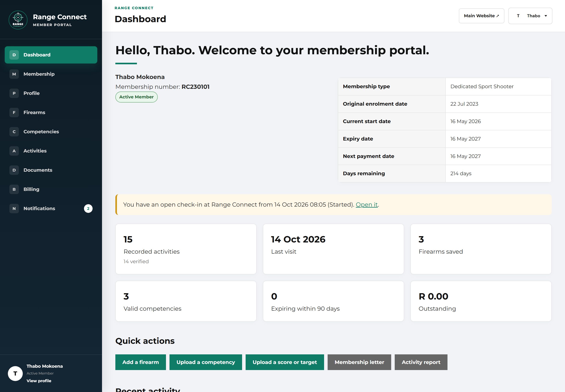Click the Competencies 'C' sidebar icon

click(x=14, y=132)
